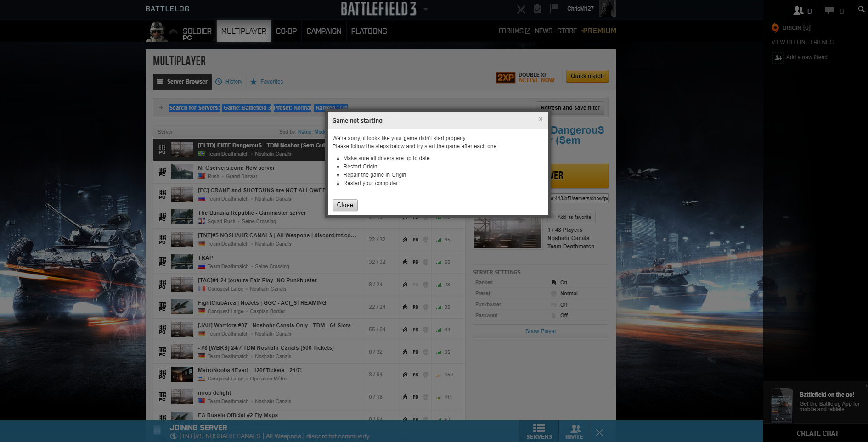Select the MetroNoobs 4Ever! server row
The height and width of the screenshot is (442, 868).
[x=309, y=375]
